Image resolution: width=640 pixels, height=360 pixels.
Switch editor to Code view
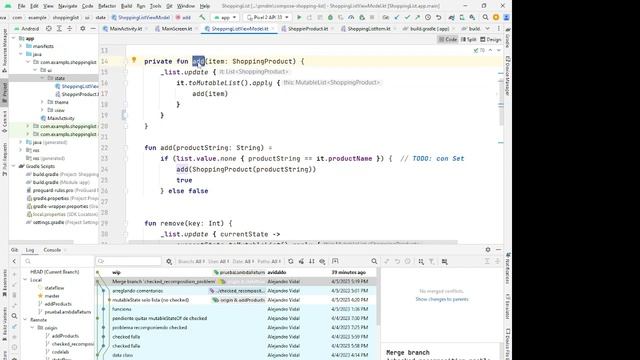point(448,40)
